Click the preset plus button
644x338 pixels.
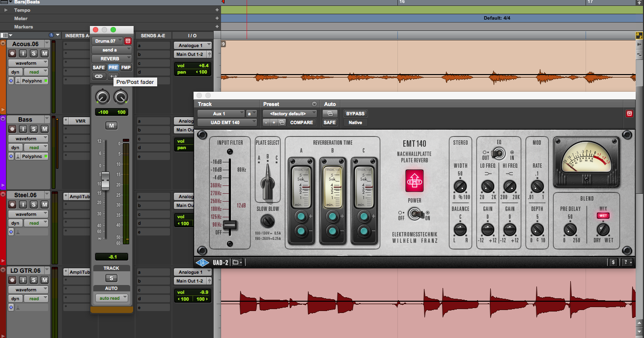pos(274,123)
